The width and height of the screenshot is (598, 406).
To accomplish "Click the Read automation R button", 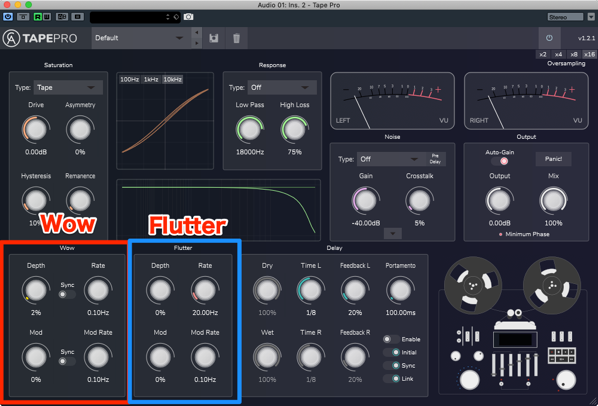I will [37, 17].
